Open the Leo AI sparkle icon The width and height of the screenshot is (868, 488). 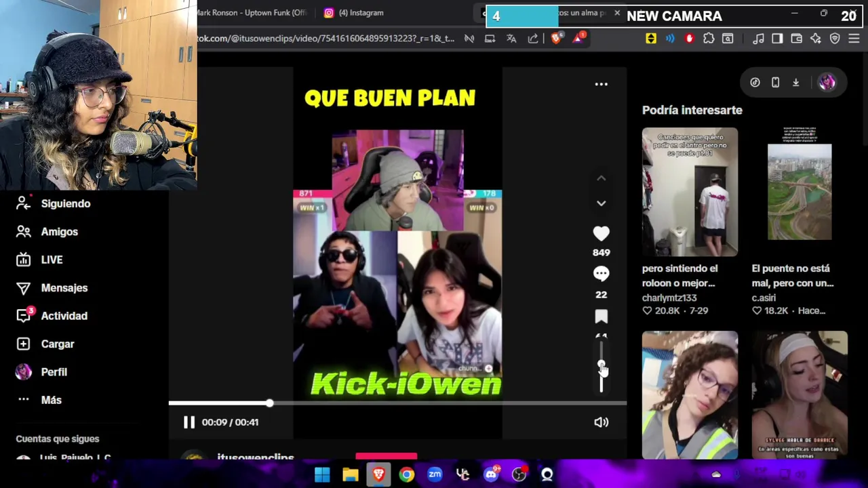click(816, 39)
